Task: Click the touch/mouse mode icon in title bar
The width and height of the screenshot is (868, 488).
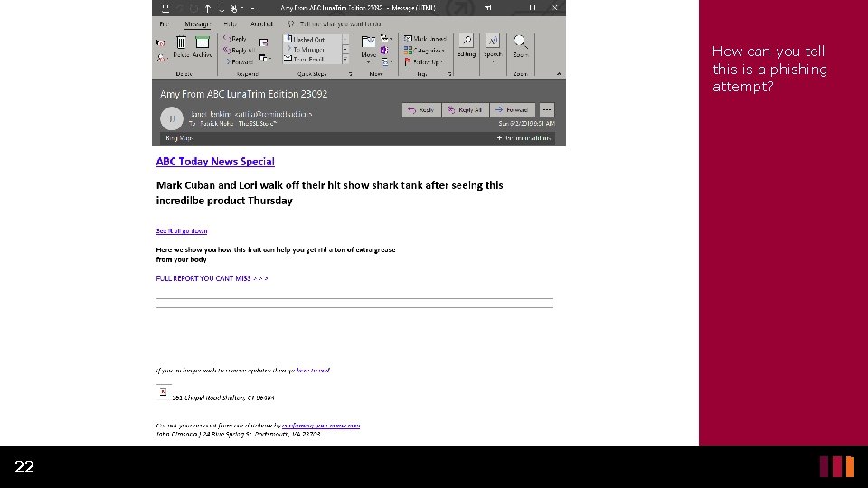Action: (235, 8)
